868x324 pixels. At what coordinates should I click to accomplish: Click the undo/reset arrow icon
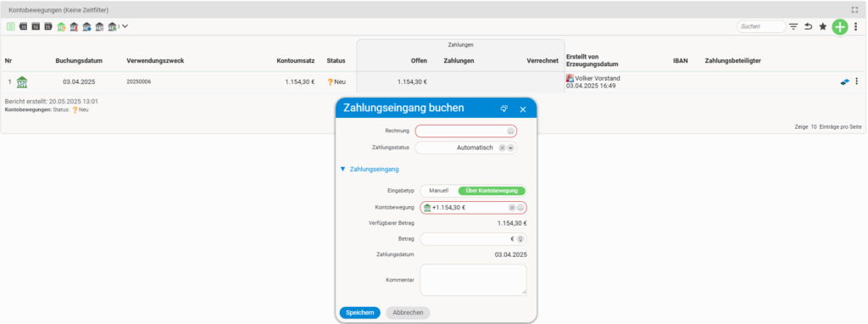(808, 26)
